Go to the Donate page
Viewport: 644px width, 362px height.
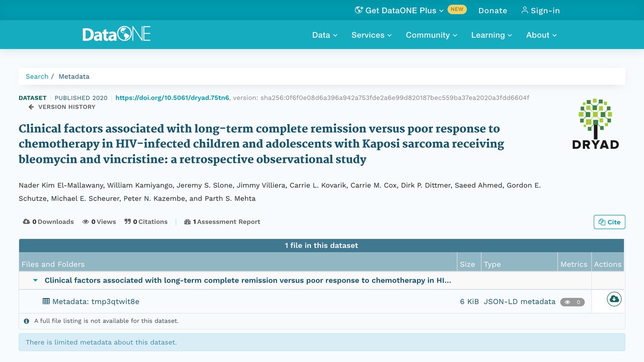tap(493, 10)
